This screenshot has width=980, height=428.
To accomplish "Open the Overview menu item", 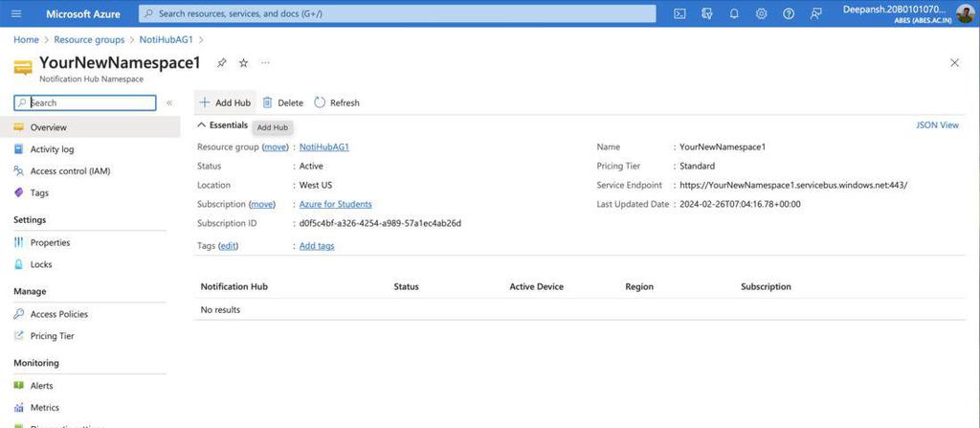I will click(90, 127).
